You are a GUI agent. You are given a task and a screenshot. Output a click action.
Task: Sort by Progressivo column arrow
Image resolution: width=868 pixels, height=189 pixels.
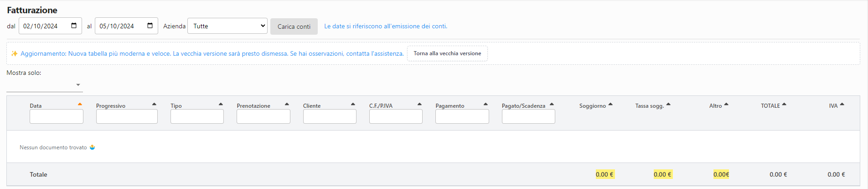[154, 105]
